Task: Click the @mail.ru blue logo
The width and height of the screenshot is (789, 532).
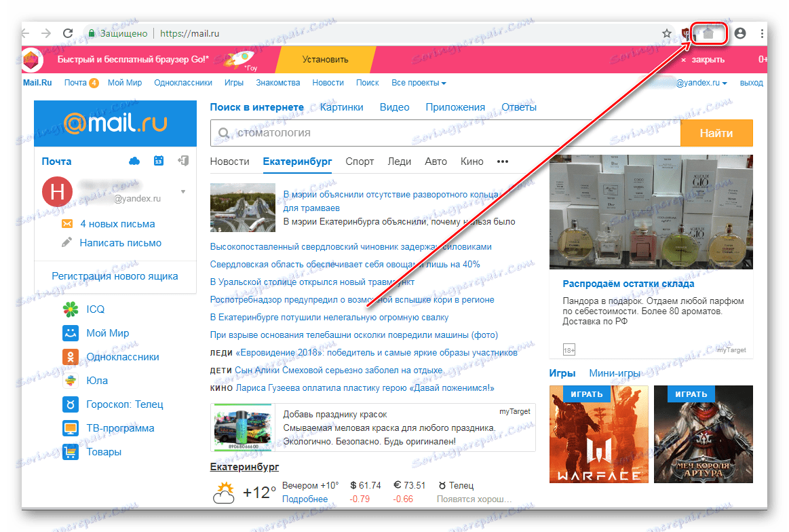Action: pyautogui.click(x=115, y=123)
